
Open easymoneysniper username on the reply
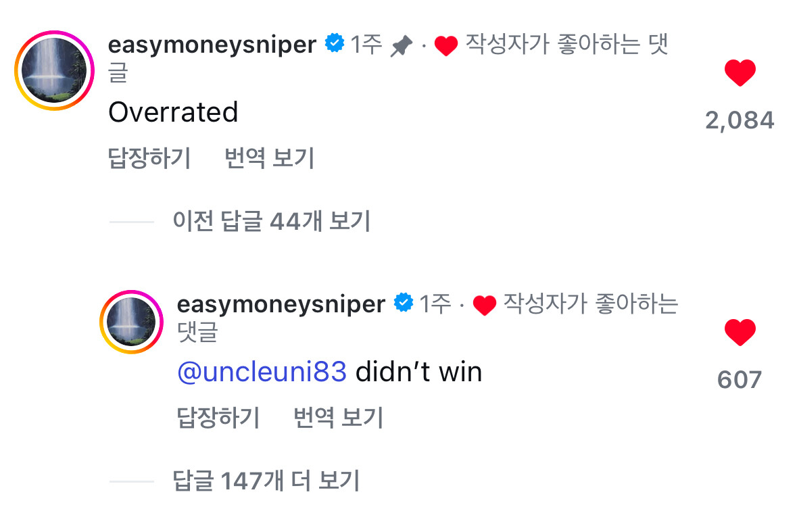coord(281,304)
